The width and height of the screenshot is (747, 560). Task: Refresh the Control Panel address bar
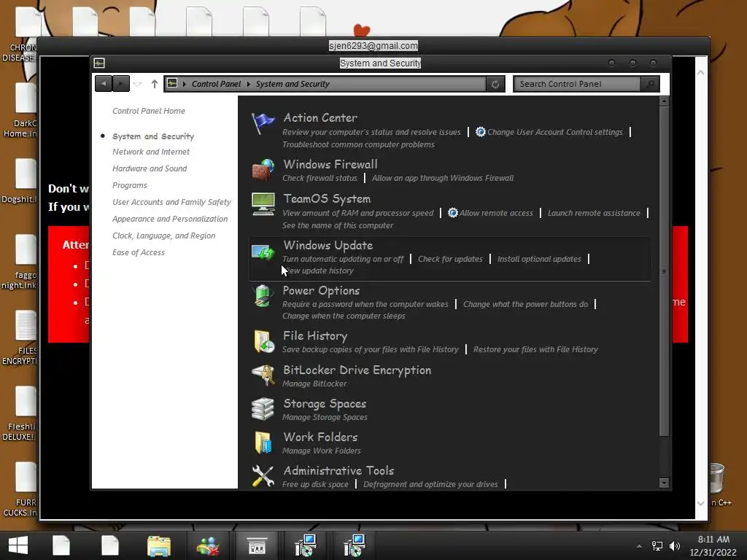pyautogui.click(x=495, y=85)
